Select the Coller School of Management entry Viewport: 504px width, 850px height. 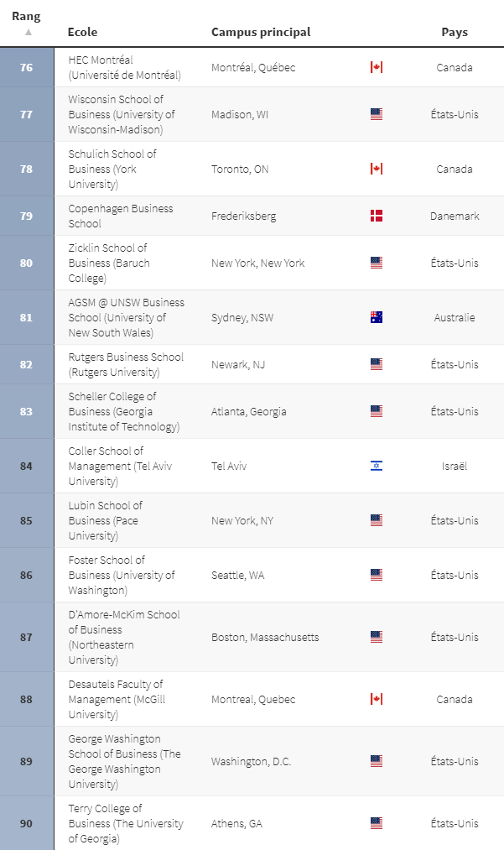[120, 466]
